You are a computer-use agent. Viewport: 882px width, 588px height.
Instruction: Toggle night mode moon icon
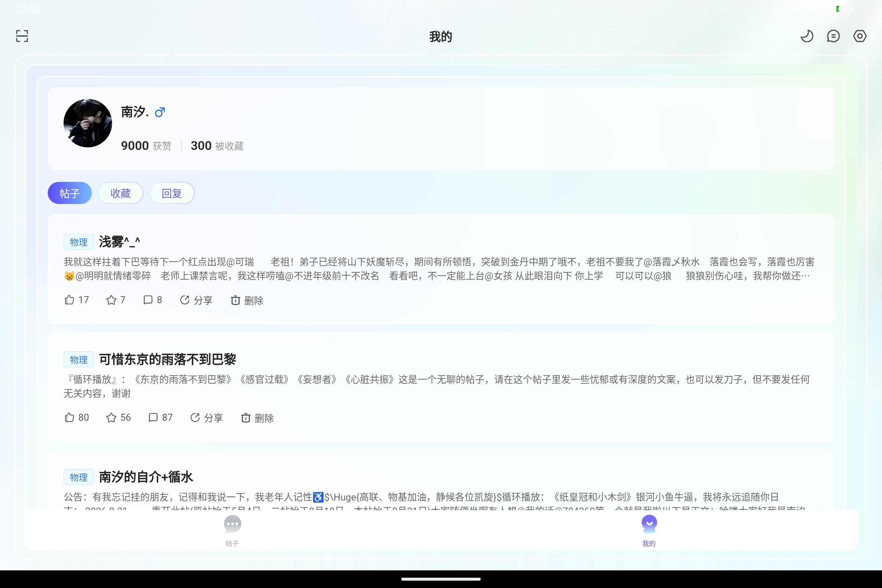807,36
